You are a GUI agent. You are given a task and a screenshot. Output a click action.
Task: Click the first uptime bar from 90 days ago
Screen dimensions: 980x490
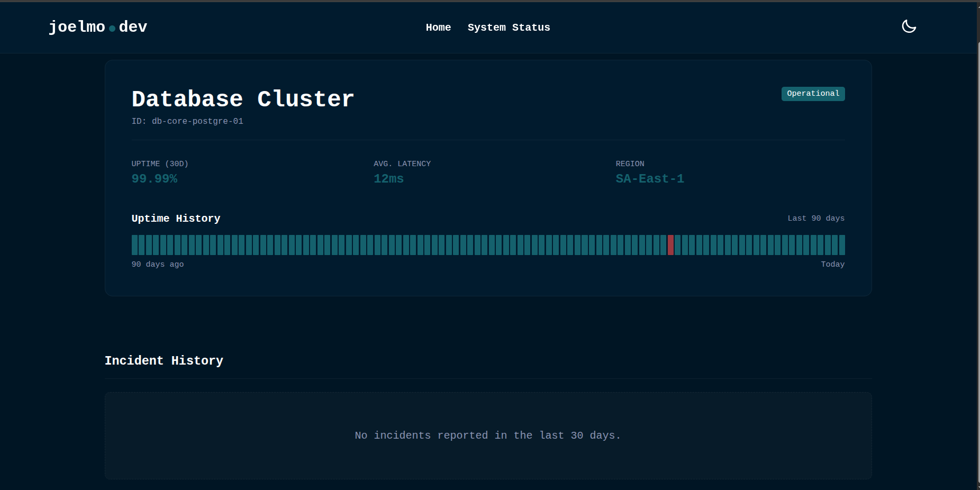134,245
